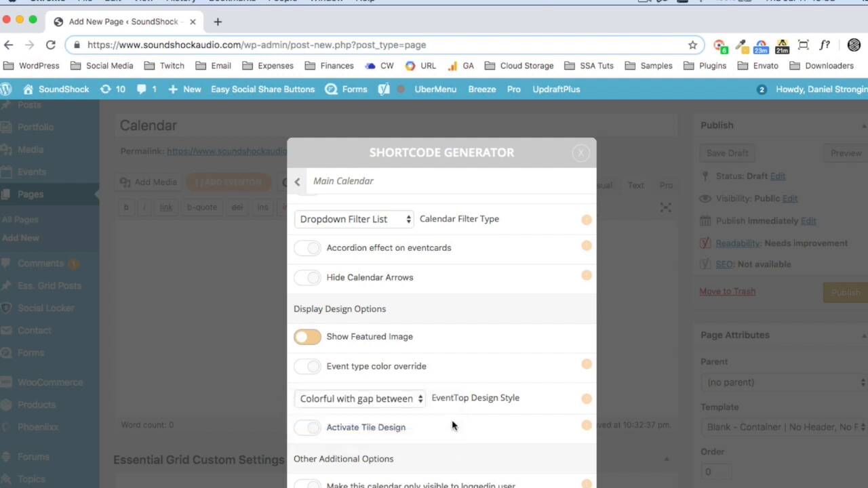
Task: Click Add Media button
Action: [148, 182]
